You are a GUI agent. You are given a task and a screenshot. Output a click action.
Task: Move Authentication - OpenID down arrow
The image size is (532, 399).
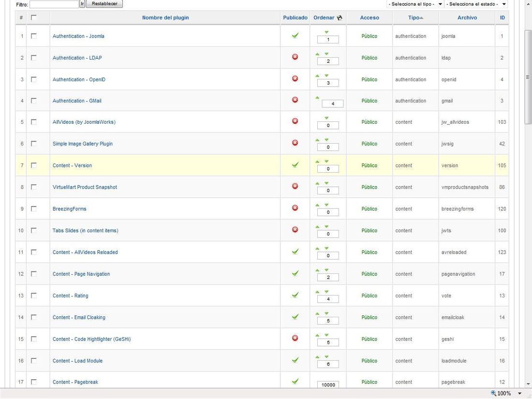coord(326,75)
